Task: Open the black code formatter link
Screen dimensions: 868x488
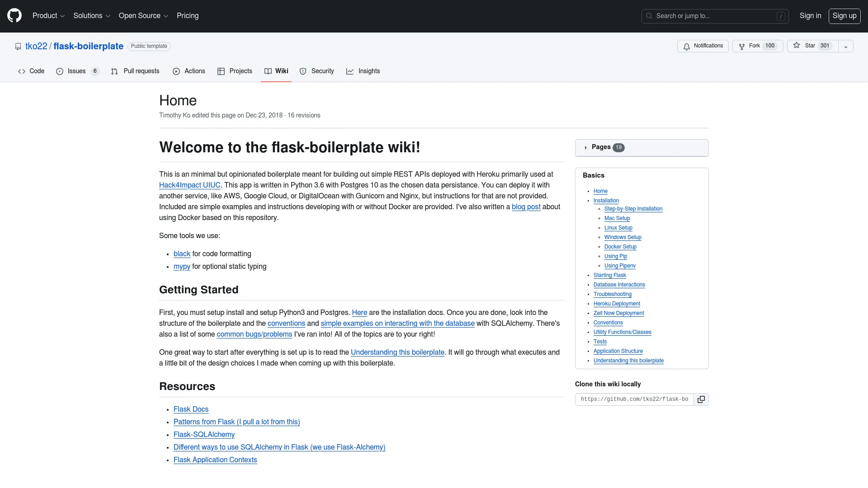Action: [x=182, y=254]
